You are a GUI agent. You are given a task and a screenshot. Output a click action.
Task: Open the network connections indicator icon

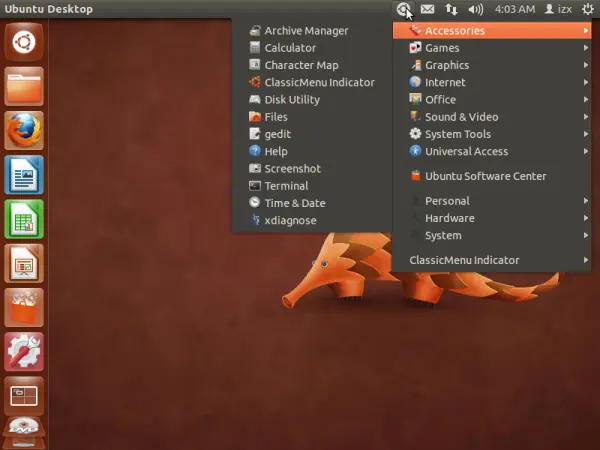point(452,9)
